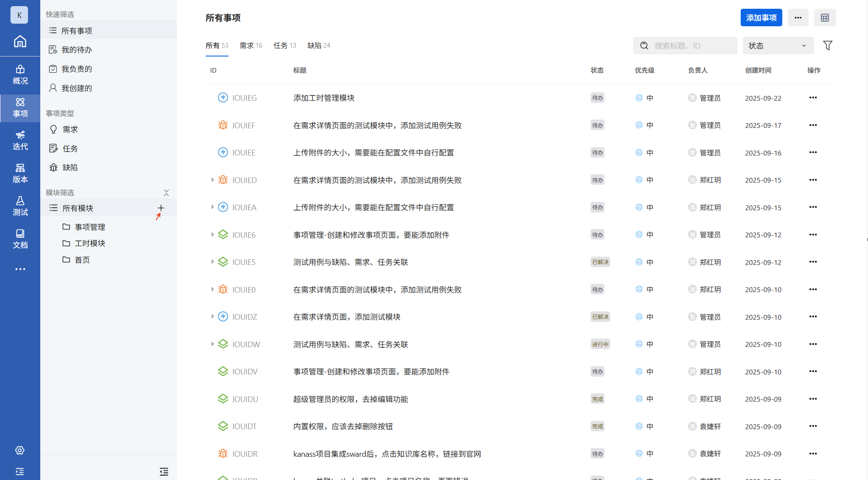Open the 迭代 (iterations) sidebar icon

[x=20, y=141]
